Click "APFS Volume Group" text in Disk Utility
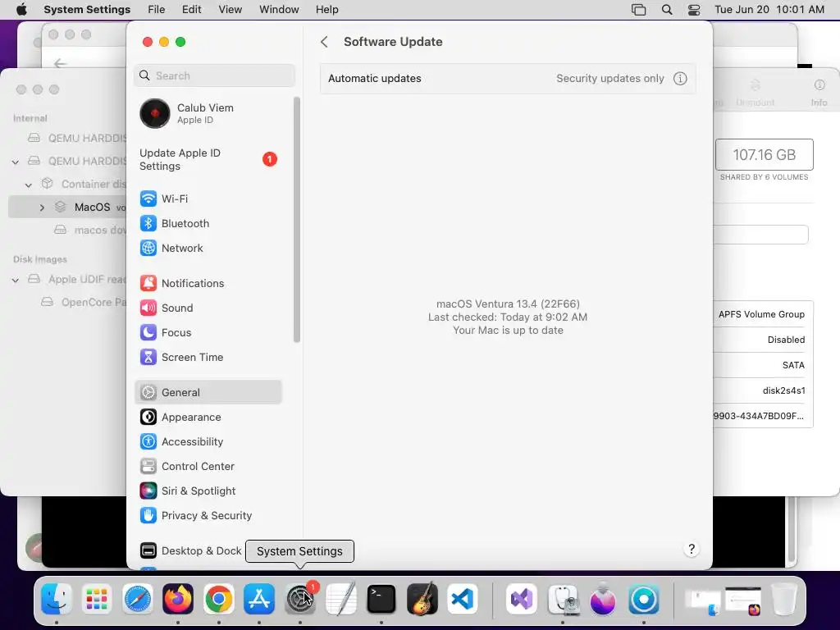The height and width of the screenshot is (630, 840). 761,314
